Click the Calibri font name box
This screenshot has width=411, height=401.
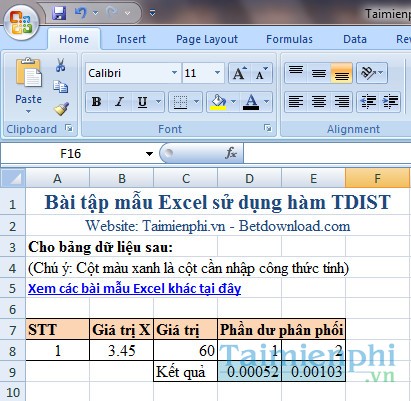(128, 73)
